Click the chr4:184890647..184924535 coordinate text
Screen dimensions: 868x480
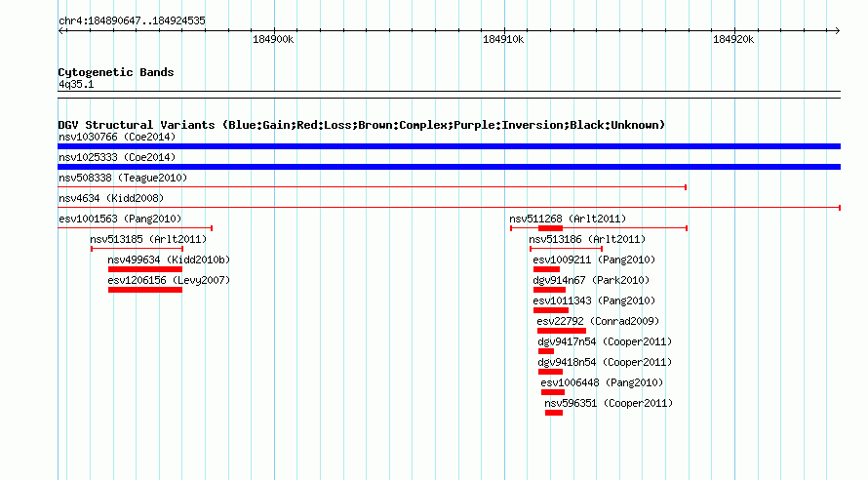(x=132, y=20)
